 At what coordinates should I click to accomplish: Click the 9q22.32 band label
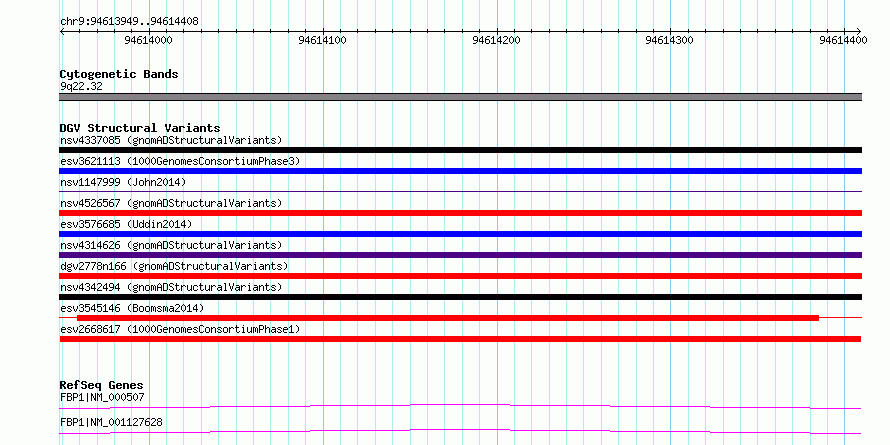click(x=81, y=87)
